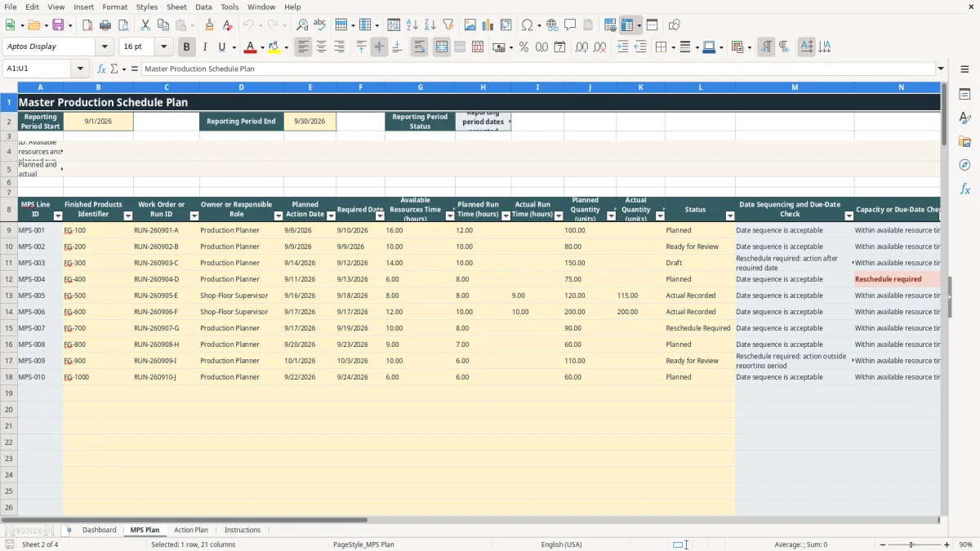Open sidebar Navigator compass icon

pos(964,165)
